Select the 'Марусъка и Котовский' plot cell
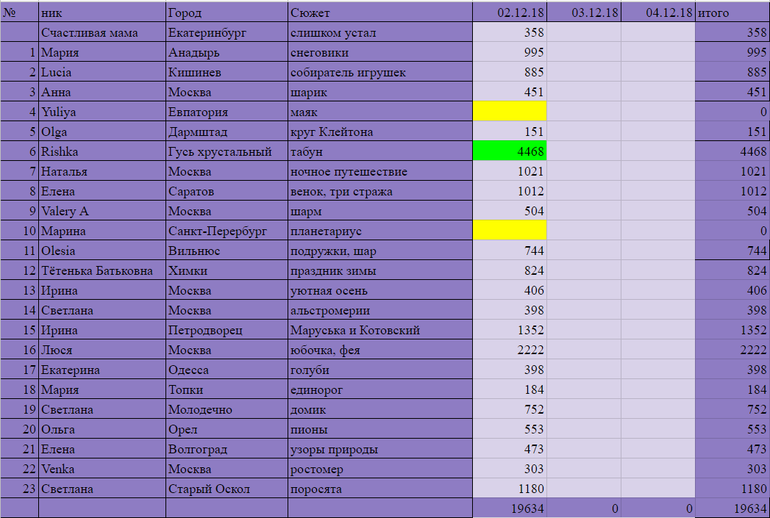Viewport: 770px width, 518px height. pos(379,330)
